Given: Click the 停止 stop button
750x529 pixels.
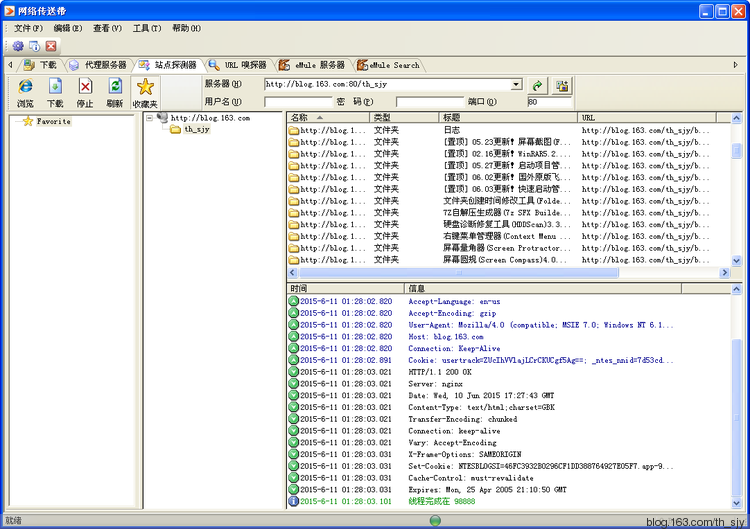Looking at the screenshot, I should click(85, 93).
